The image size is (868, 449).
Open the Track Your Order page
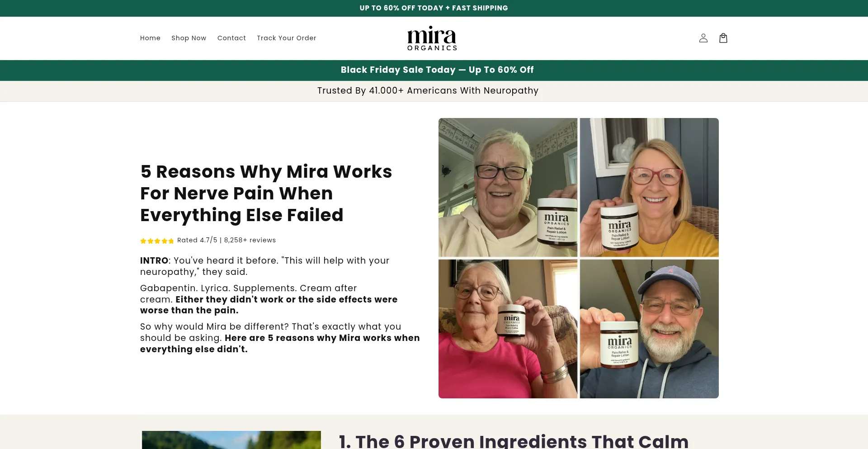click(287, 38)
